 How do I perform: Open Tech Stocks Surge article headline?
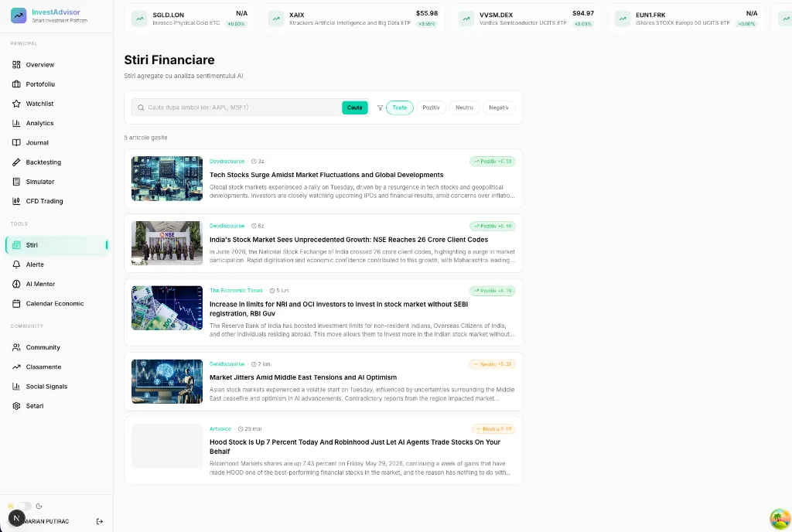pos(326,175)
